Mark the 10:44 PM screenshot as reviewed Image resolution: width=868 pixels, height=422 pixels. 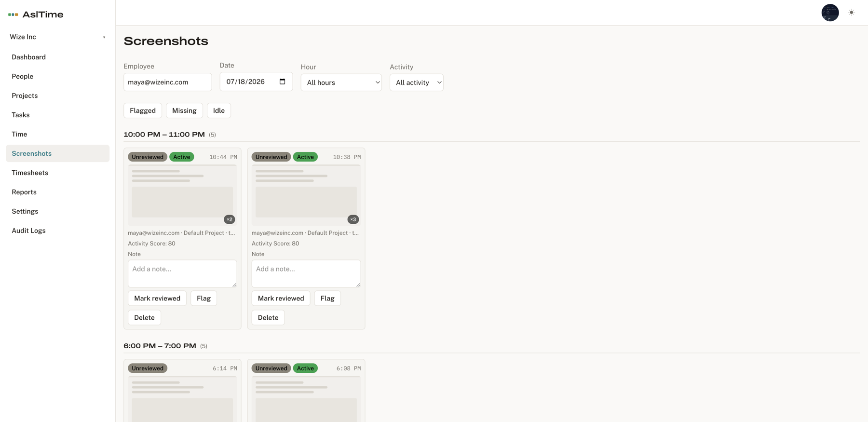coord(157,298)
